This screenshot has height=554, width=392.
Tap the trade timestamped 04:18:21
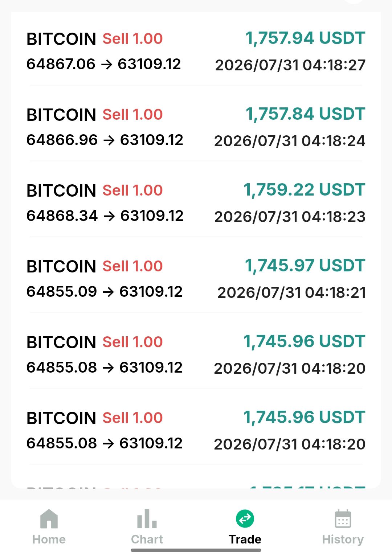[291, 292]
